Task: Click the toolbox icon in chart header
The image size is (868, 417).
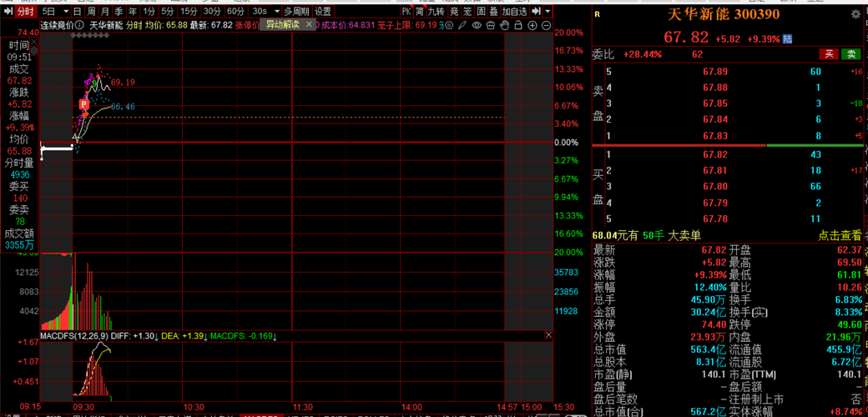Action: (490, 26)
